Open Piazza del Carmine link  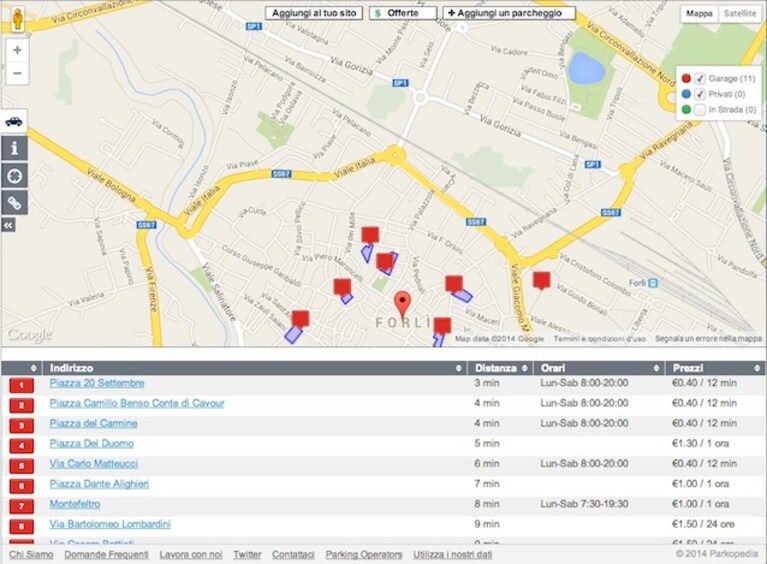93,423
